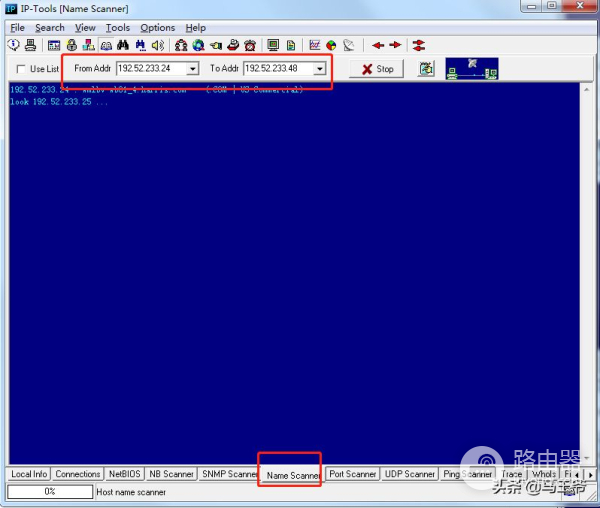Click the printer icon in the toolbar

pyautogui.click(x=30, y=45)
